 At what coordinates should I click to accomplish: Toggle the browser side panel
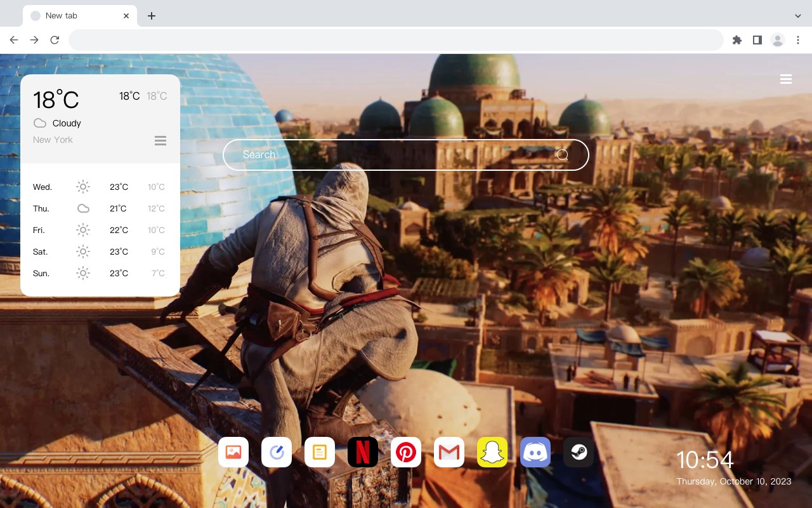pos(757,40)
